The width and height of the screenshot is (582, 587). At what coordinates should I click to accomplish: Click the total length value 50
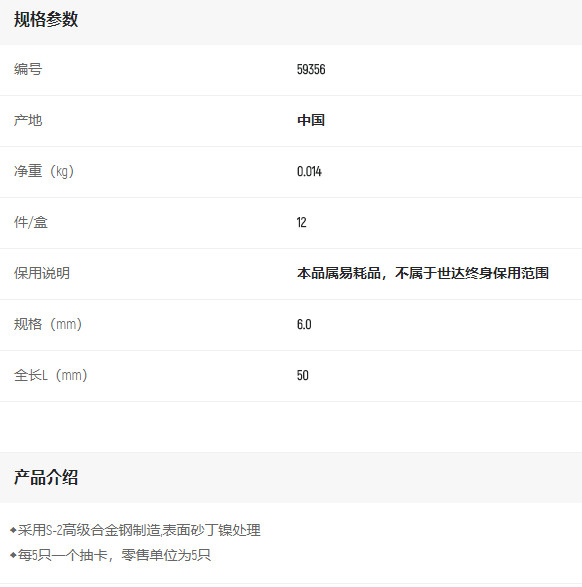[303, 375]
